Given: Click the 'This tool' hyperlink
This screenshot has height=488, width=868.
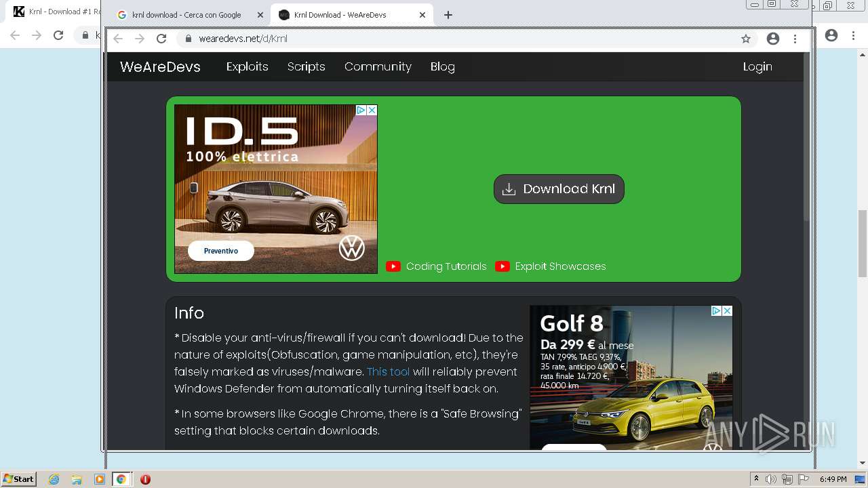Looking at the screenshot, I should [x=388, y=371].
